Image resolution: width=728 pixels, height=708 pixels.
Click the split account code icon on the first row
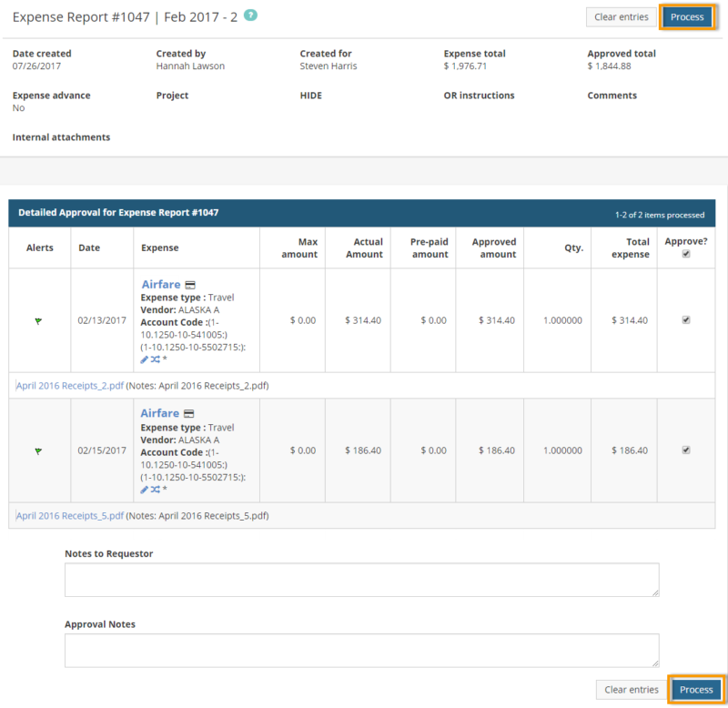click(x=155, y=359)
